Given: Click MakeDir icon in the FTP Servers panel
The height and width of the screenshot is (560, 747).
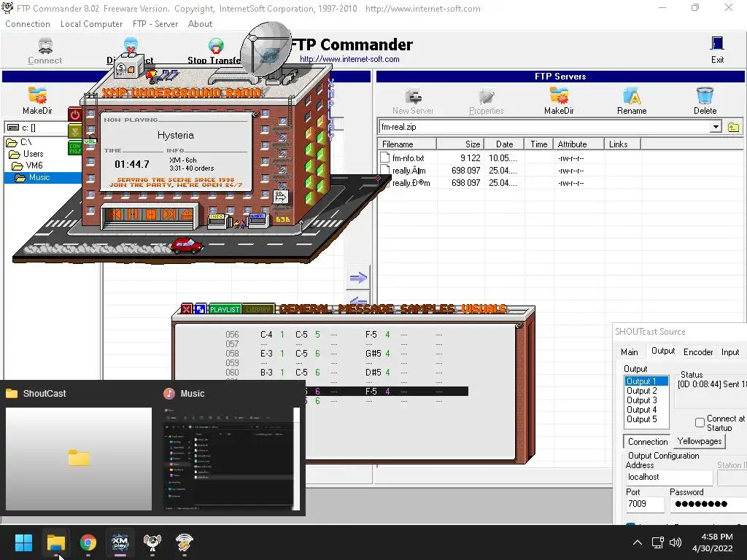Looking at the screenshot, I should pyautogui.click(x=559, y=96).
